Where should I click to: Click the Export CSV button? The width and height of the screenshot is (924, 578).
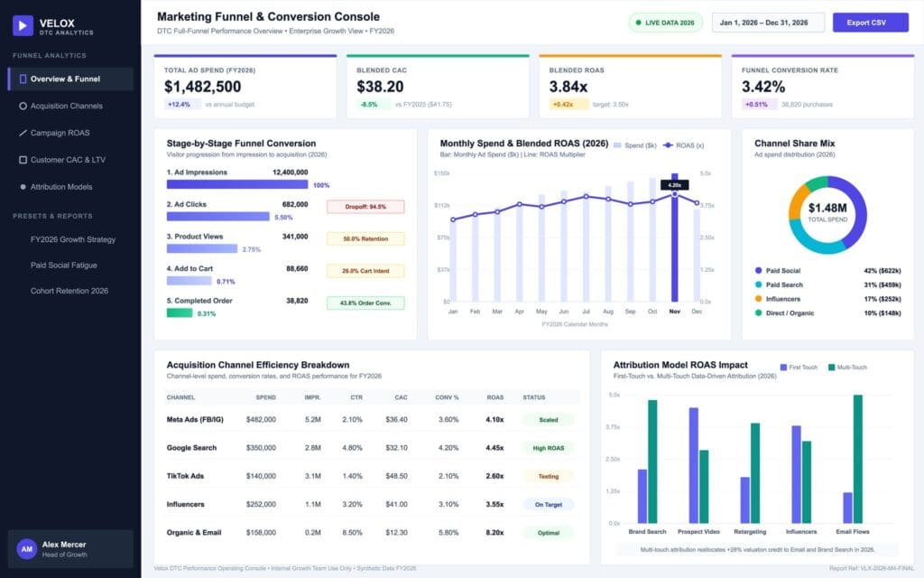pyautogui.click(x=871, y=23)
